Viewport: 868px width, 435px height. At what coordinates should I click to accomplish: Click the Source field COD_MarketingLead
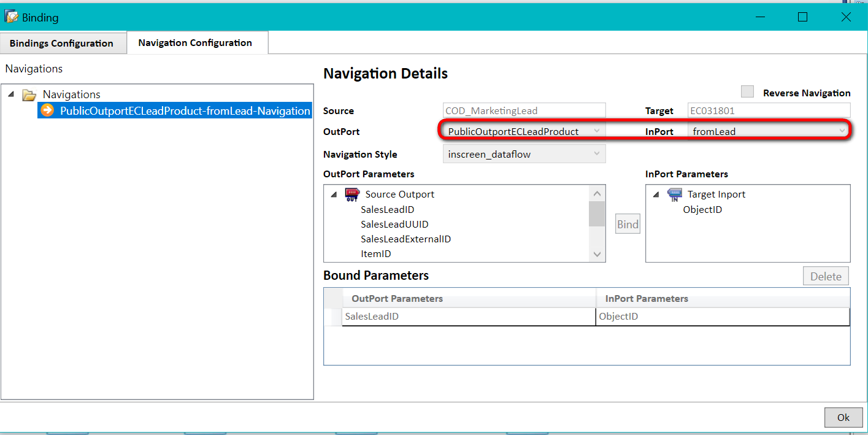(524, 110)
